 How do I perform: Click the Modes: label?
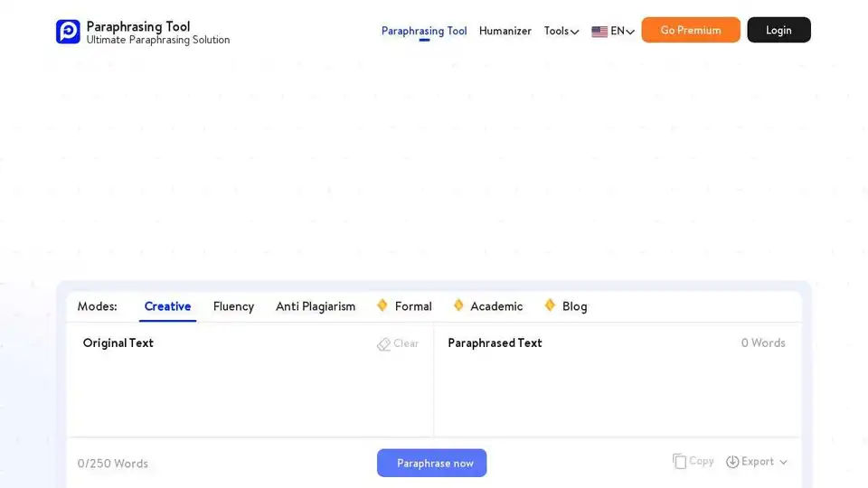(x=98, y=306)
